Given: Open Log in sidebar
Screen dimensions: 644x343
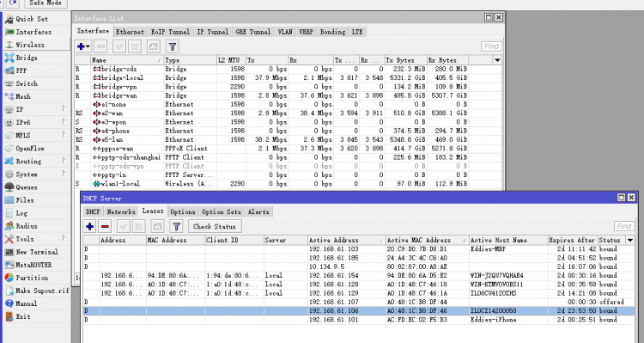Looking at the screenshot, I should tap(21, 213).
